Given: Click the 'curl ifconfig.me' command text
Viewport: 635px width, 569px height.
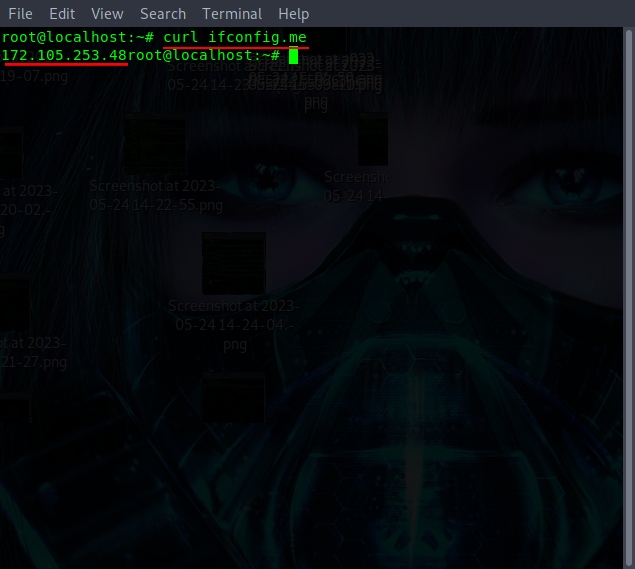Looking at the screenshot, I should (x=235, y=37).
